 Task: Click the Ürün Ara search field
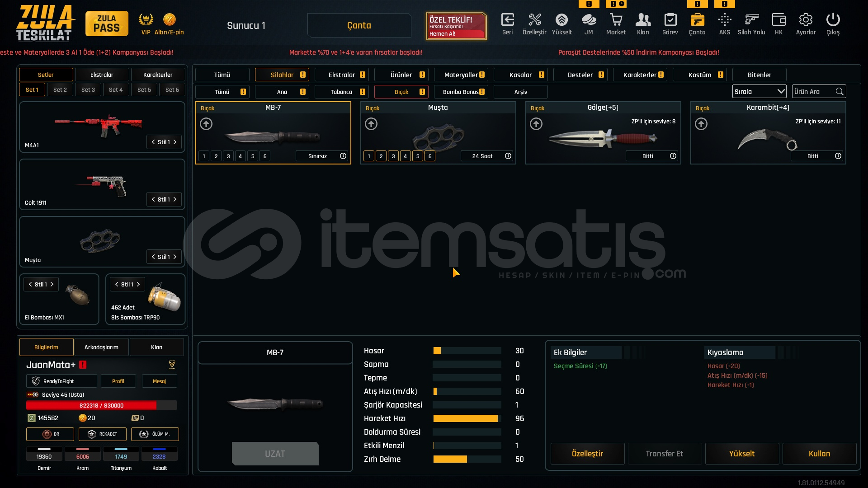coord(814,92)
